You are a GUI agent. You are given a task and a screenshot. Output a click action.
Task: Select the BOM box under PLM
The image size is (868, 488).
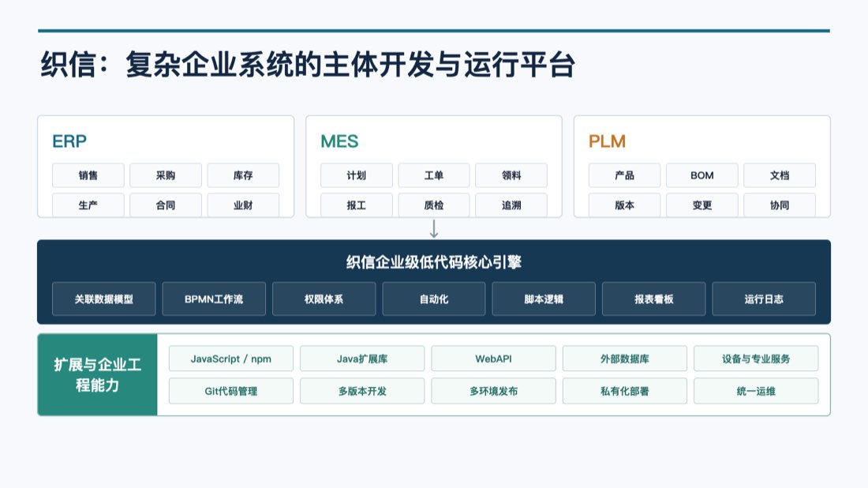[x=702, y=175]
